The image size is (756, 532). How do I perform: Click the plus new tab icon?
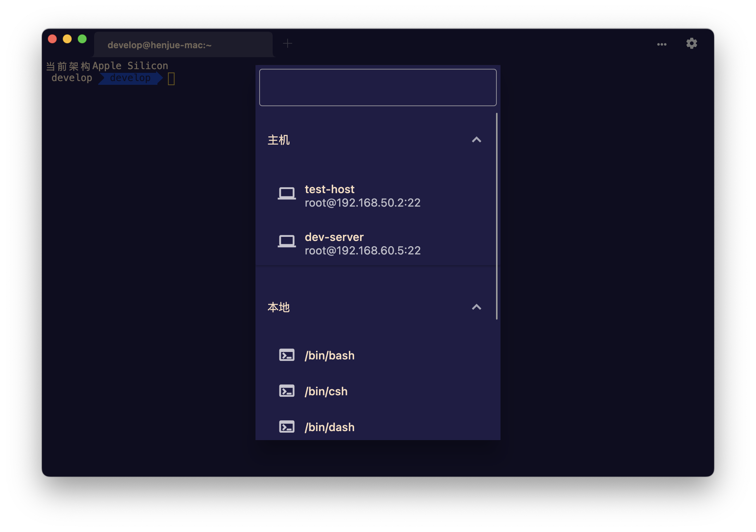pyautogui.click(x=287, y=44)
